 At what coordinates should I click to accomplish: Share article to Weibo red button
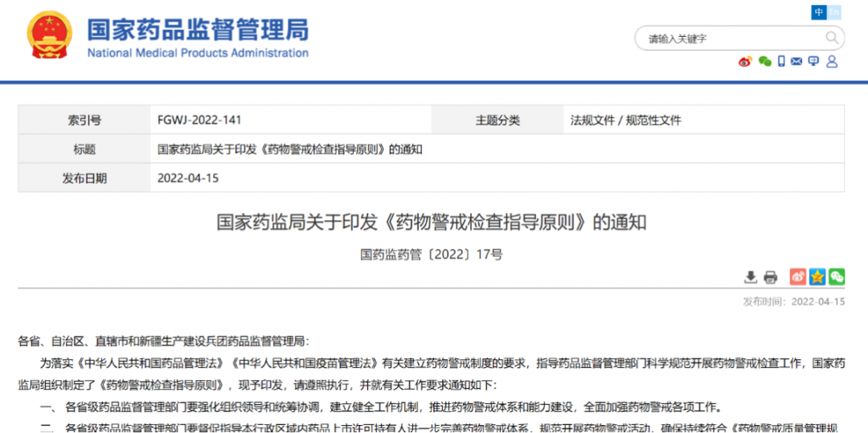[x=797, y=277]
